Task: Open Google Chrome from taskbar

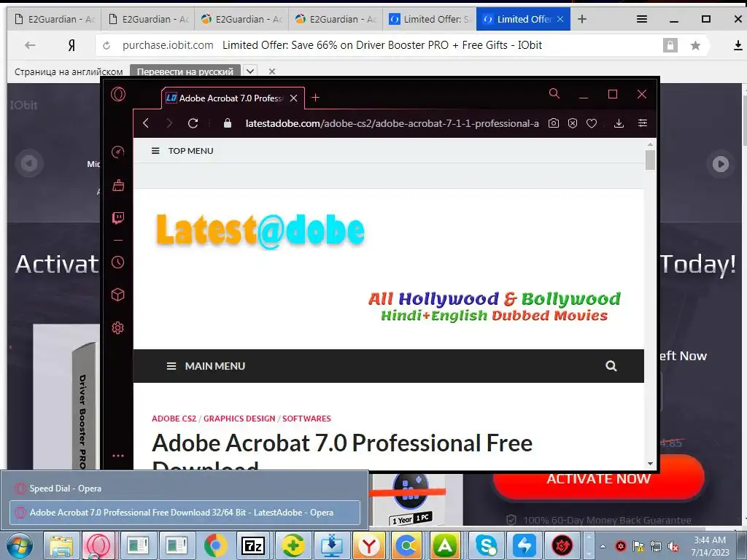Action: click(215, 545)
